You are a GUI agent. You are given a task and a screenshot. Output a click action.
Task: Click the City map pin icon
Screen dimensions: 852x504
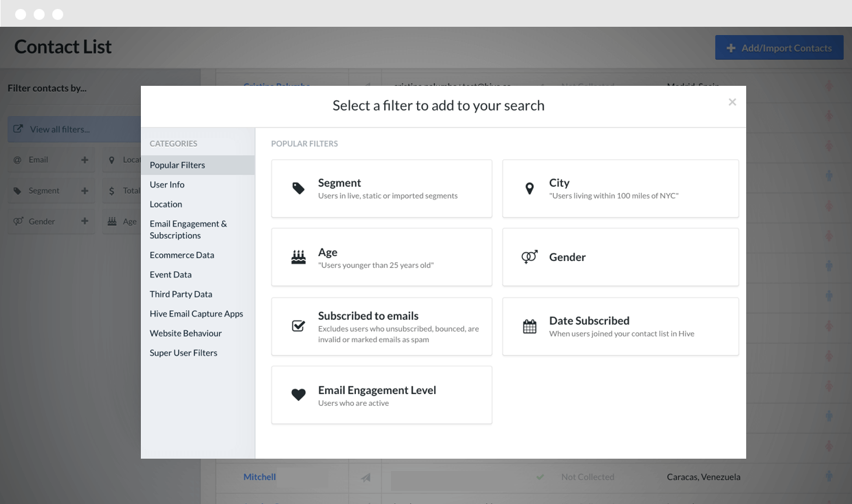click(529, 189)
